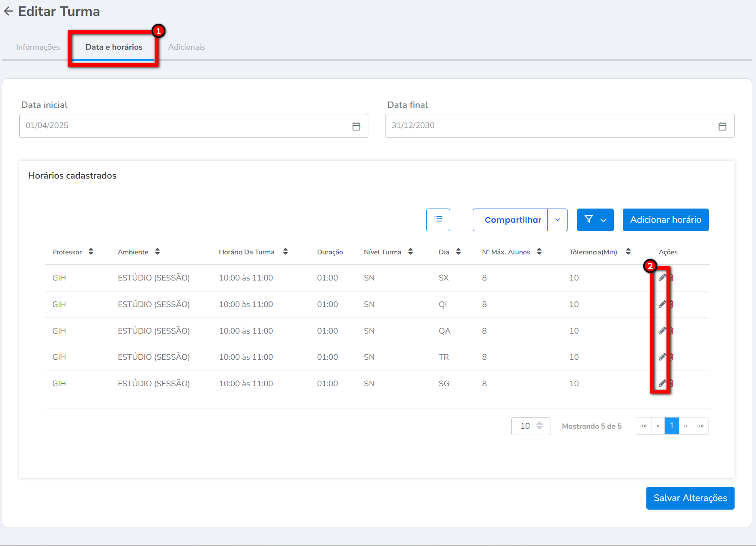Change the rows per page selector
This screenshot has width=756, height=546.
click(x=530, y=426)
